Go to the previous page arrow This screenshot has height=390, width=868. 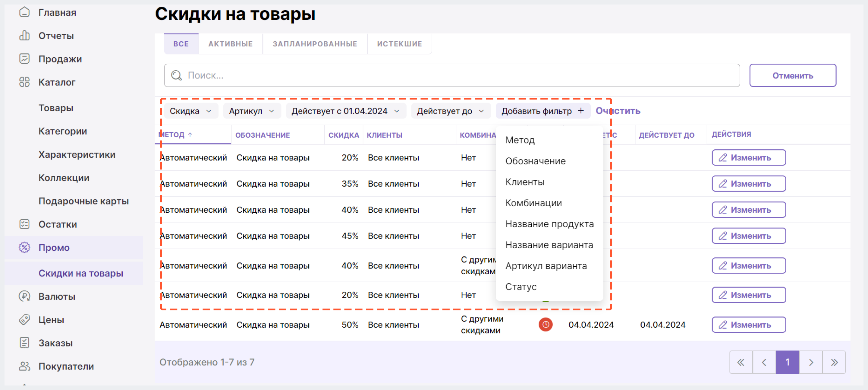764,362
